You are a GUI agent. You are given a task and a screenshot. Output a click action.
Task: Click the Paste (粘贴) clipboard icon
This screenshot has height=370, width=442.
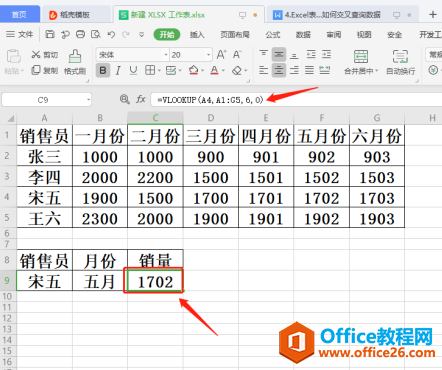pos(14,56)
